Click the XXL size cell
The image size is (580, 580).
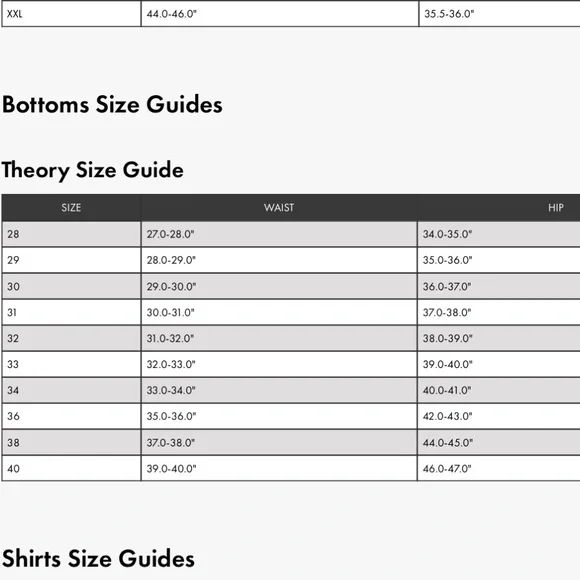point(71,14)
